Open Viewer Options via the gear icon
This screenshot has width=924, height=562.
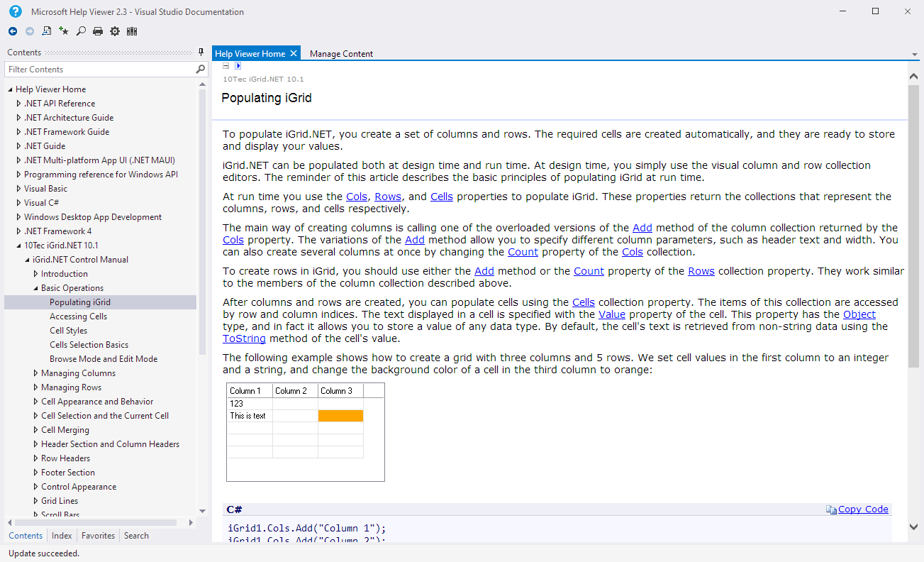115,31
